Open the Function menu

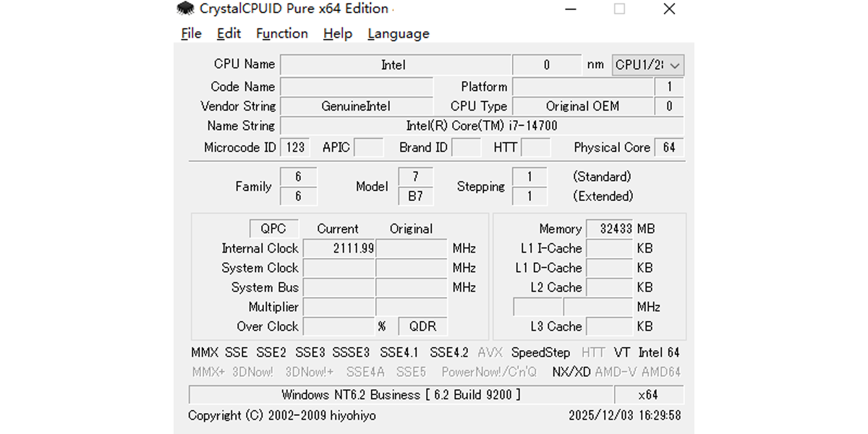pyautogui.click(x=282, y=33)
